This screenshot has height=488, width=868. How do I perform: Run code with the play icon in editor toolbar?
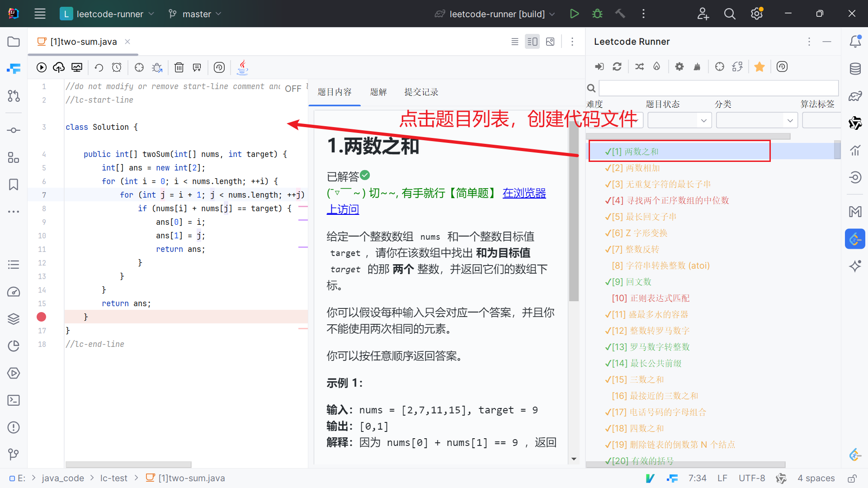(42, 67)
